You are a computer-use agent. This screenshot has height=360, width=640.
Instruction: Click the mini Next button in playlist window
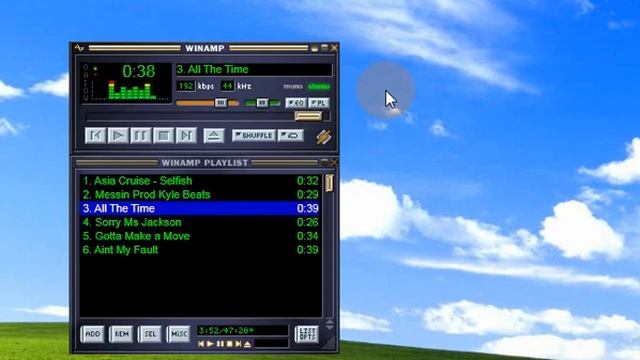pyautogui.click(x=238, y=344)
